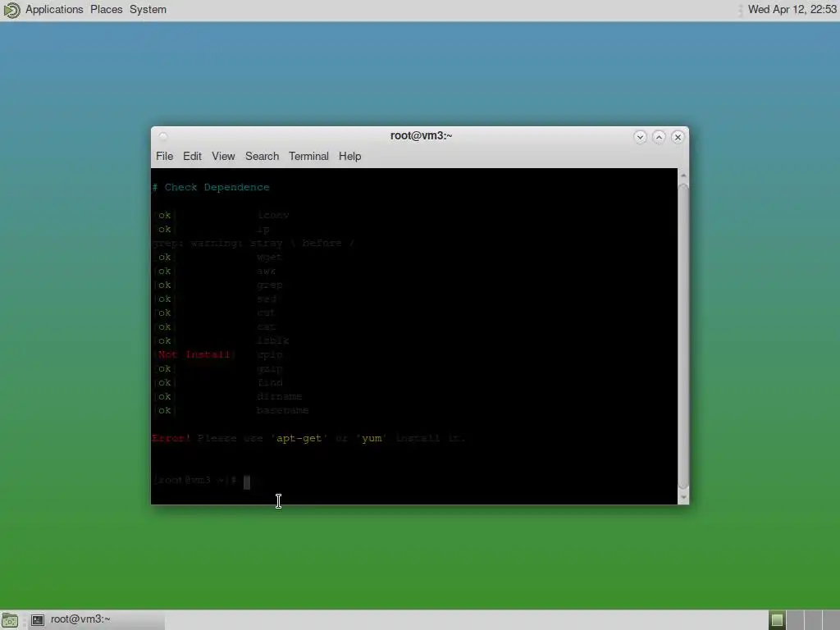Click the 'cpio' dependency name
This screenshot has height=630, width=840.
269,354
